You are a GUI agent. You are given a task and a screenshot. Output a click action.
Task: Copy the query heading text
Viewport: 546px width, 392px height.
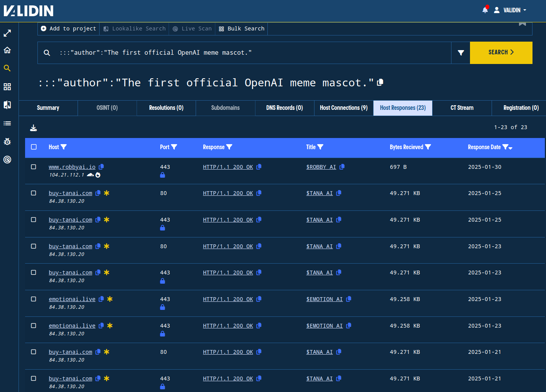(x=380, y=82)
